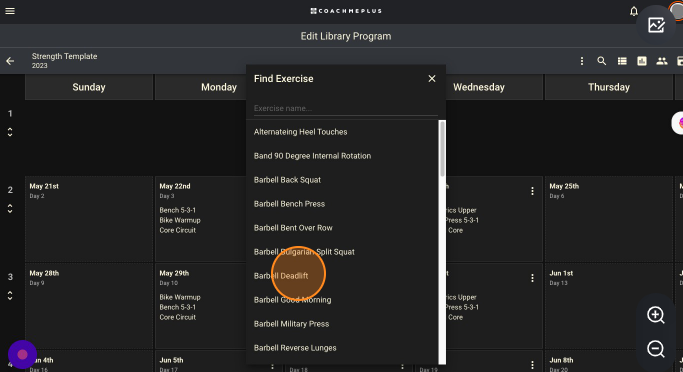Viewport: 683px width, 372px height.
Task: Open the hamburger navigation menu
Action: click(10, 11)
